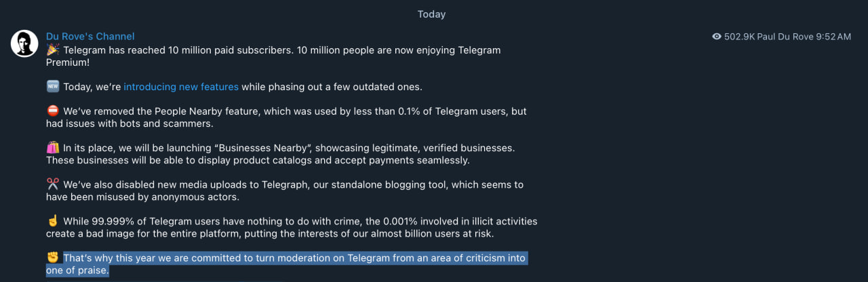This screenshot has width=868, height=282.
Task: Click the scissors emoji
Action: [x=53, y=184]
